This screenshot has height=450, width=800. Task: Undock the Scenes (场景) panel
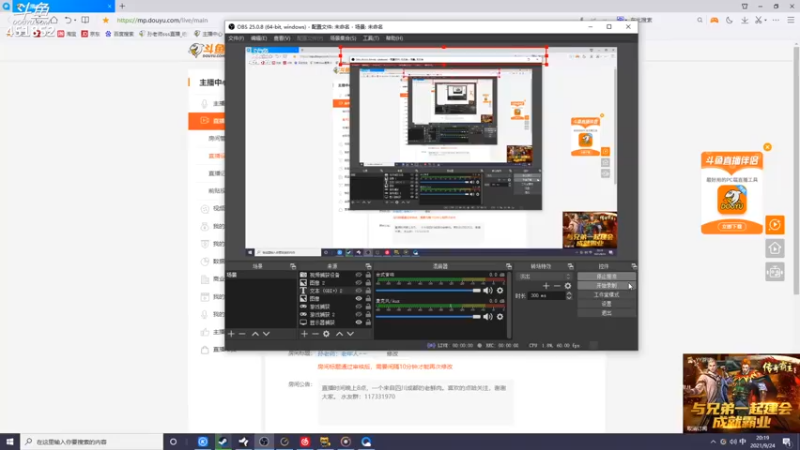[293, 266]
